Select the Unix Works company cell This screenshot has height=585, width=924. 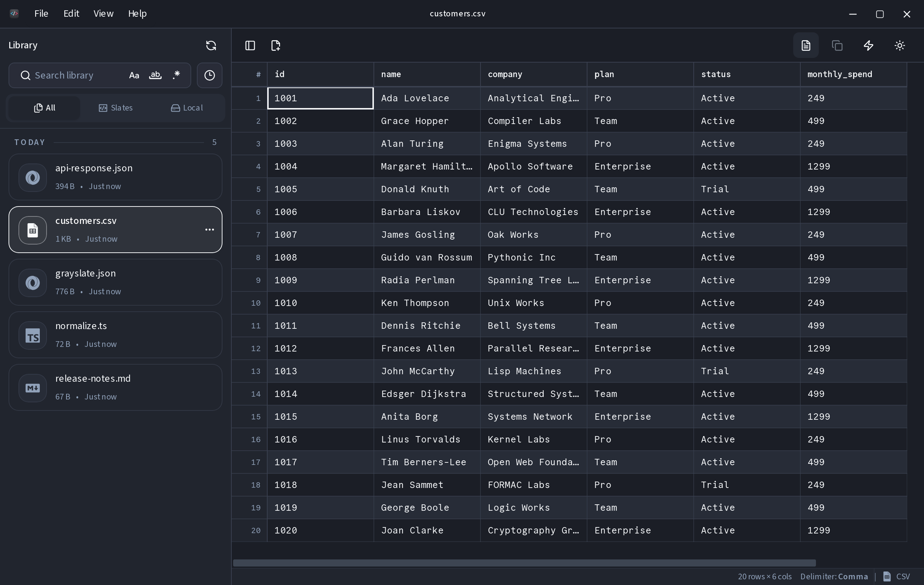point(534,303)
